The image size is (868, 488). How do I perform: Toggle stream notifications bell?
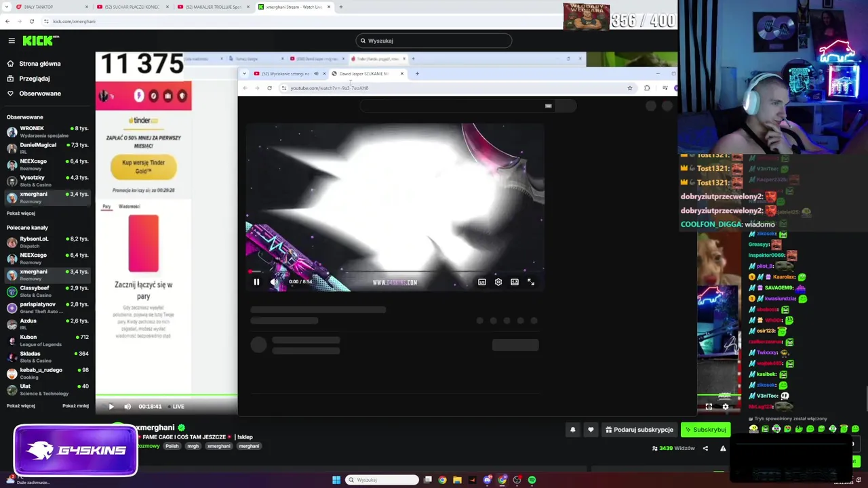(572, 430)
